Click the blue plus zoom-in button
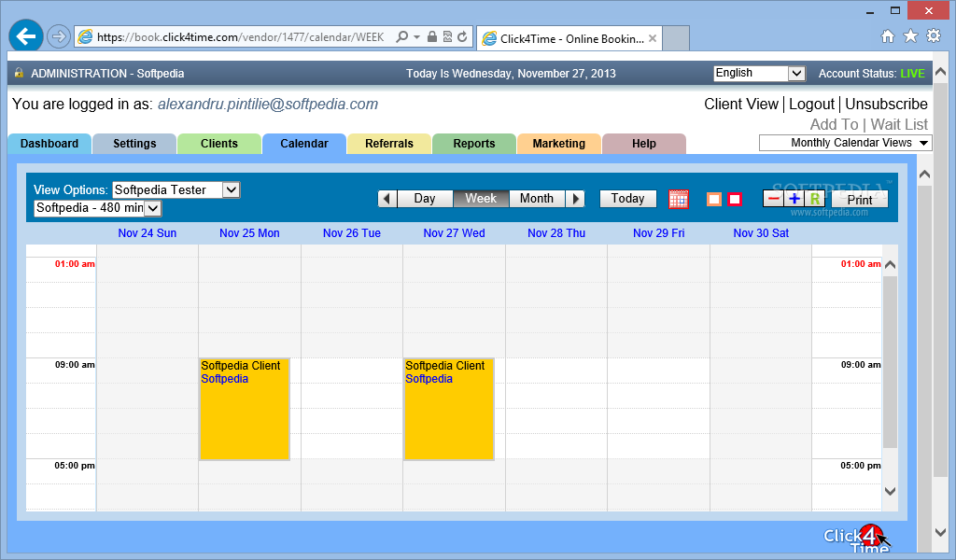 [x=794, y=199]
